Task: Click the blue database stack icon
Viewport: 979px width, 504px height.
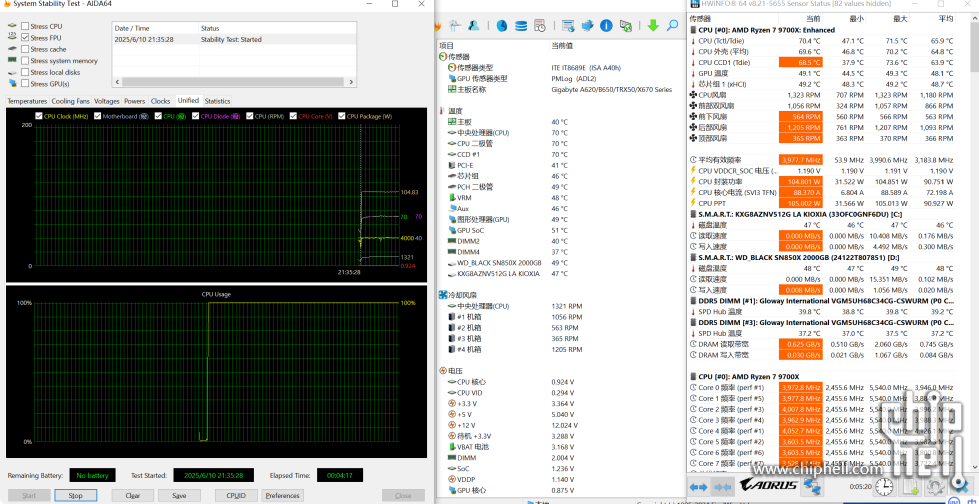Action: pos(520,26)
